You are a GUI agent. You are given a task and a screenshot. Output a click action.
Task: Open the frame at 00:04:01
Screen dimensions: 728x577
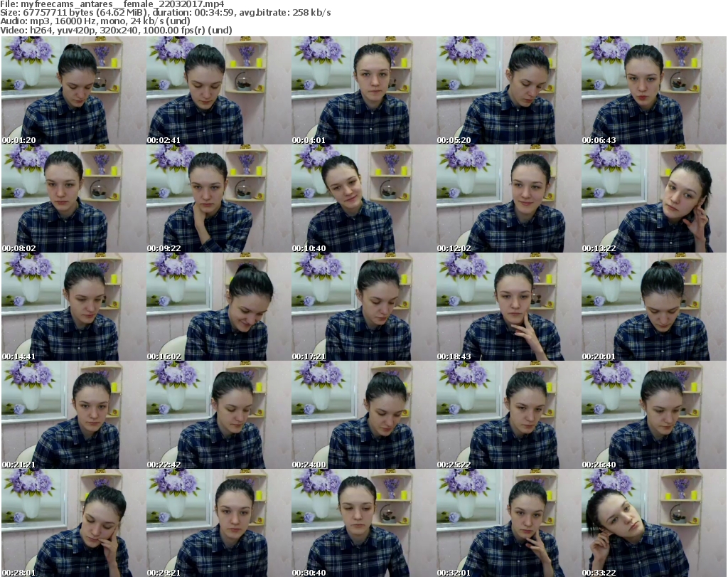point(363,90)
